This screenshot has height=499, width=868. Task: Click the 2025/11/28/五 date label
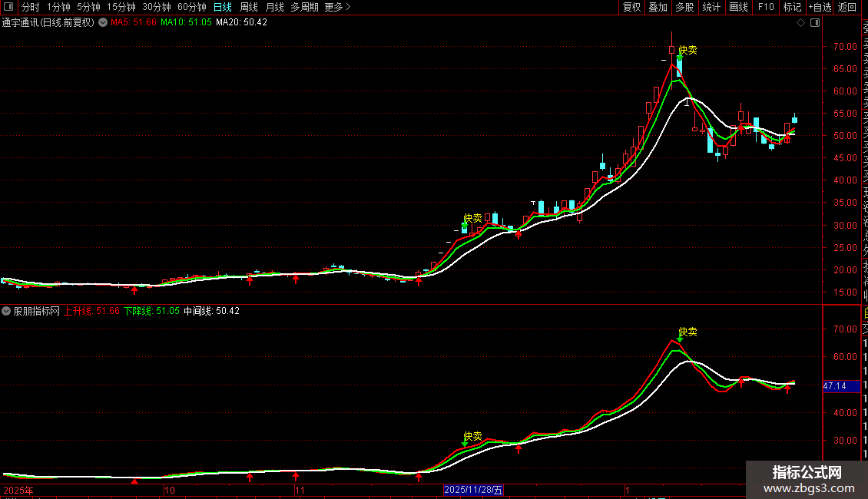click(473, 490)
